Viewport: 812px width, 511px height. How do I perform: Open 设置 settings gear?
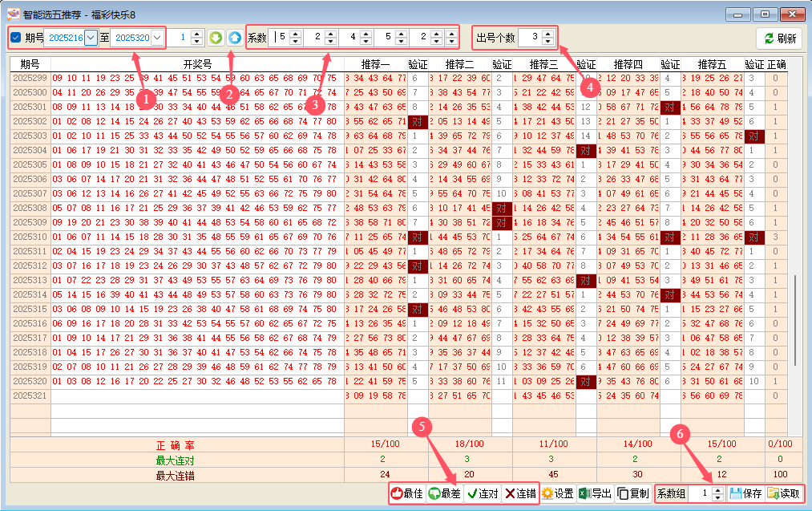[x=558, y=494]
